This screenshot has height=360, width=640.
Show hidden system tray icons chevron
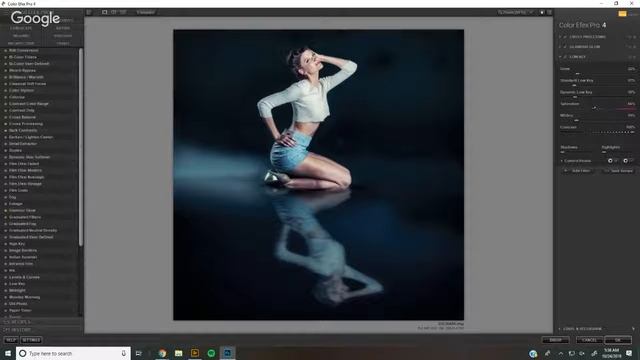(x=561, y=353)
